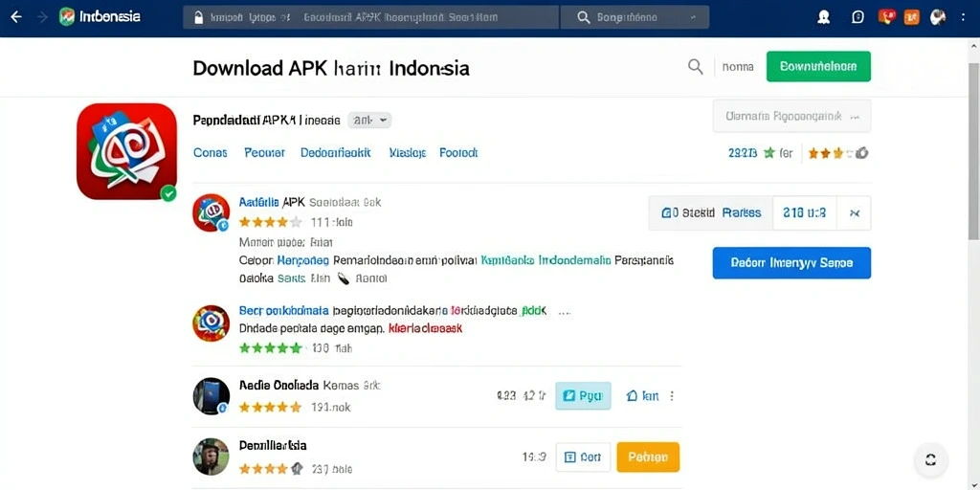Switch to the Peomer tab
Viewport: 980px width, 490px height.
point(264,152)
